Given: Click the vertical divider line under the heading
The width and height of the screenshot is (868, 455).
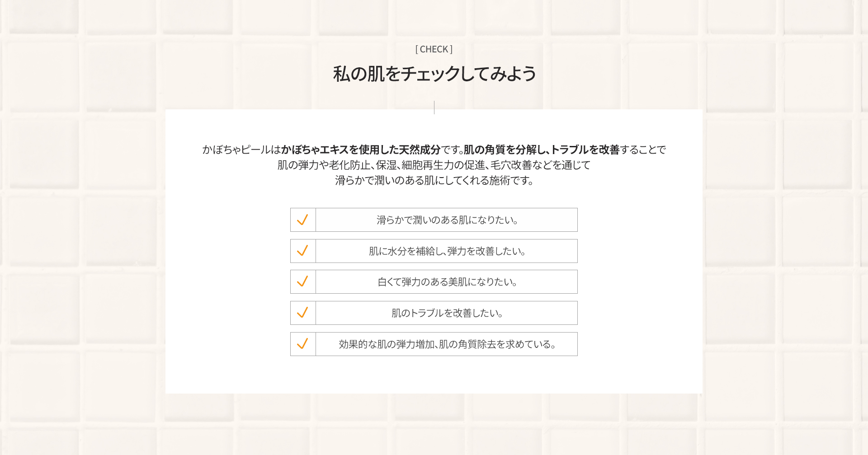Looking at the screenshot, I should [x=434, y=108].
